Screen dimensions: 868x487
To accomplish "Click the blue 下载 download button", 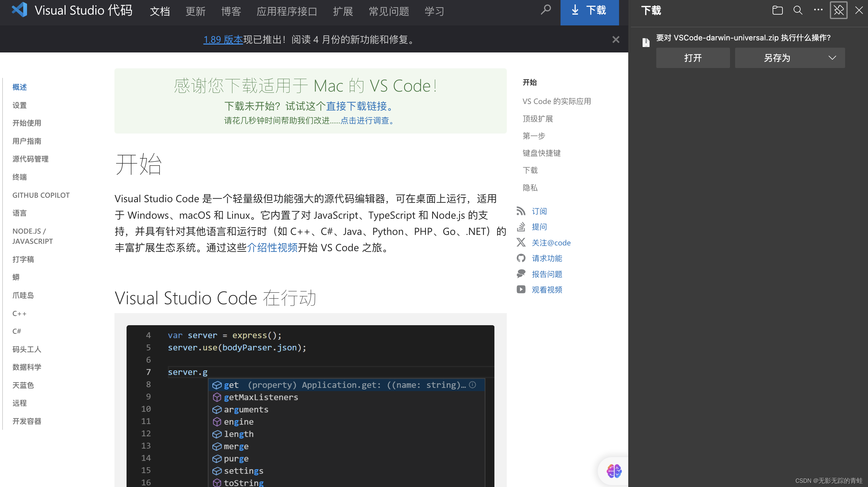I will (x=589, y=11).
